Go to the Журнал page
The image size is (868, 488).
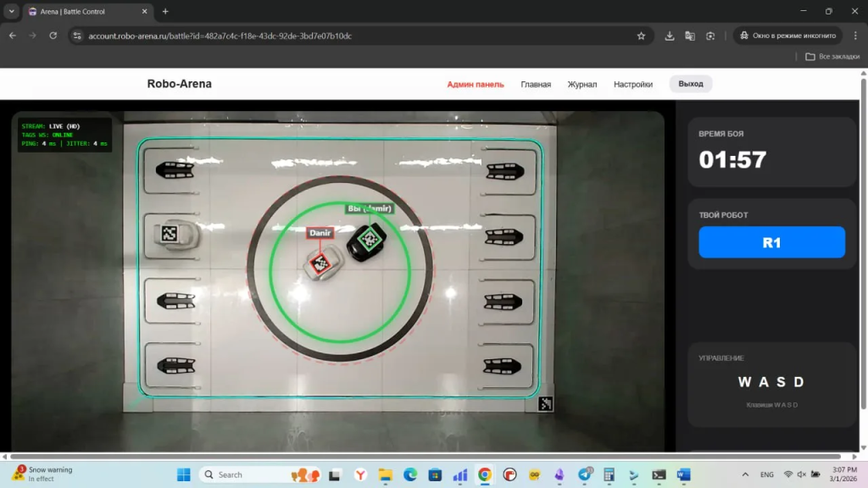(582, 84)
